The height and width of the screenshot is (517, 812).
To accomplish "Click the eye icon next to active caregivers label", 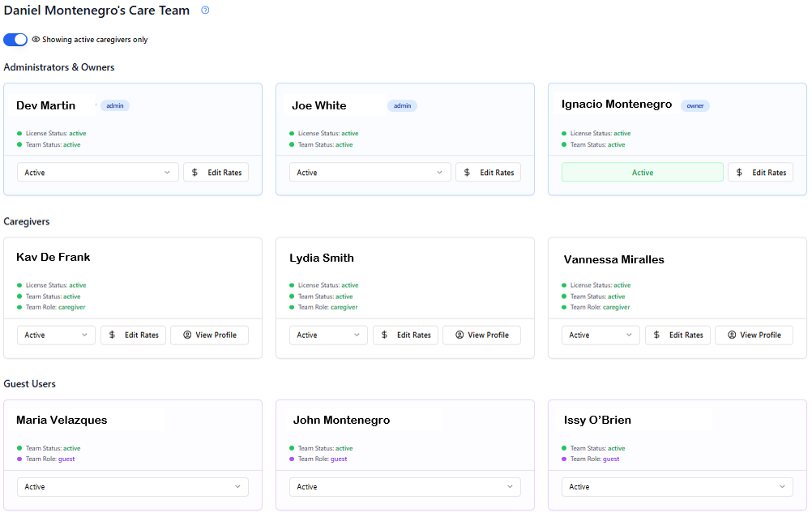I will pyautogui.click(x=36, y=40).
